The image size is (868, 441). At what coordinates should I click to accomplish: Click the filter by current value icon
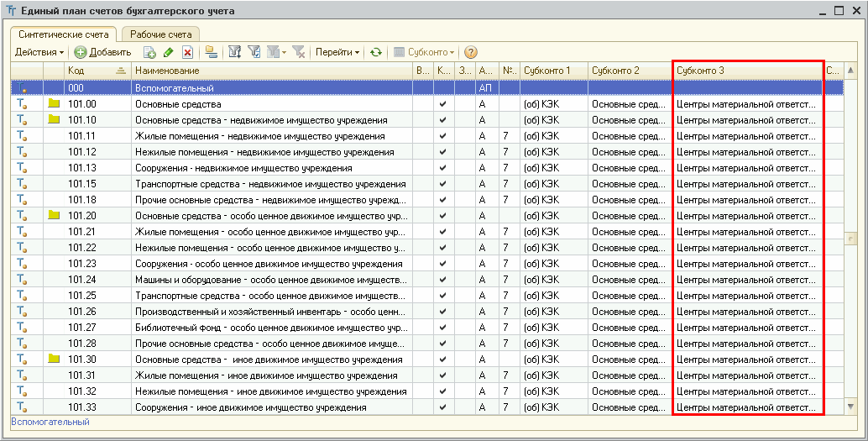click(x=254, y=52)
